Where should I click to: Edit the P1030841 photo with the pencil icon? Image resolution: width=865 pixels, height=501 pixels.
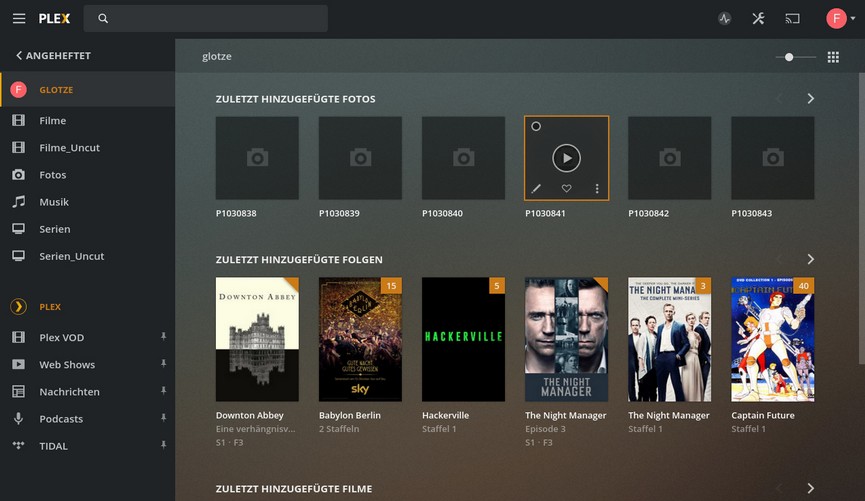[x=536, y=189]
